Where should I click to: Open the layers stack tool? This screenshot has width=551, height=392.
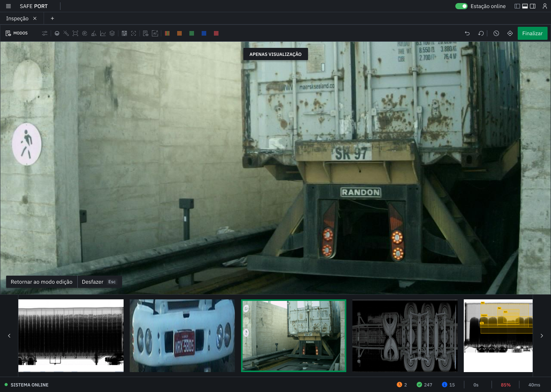click(112, 33)
